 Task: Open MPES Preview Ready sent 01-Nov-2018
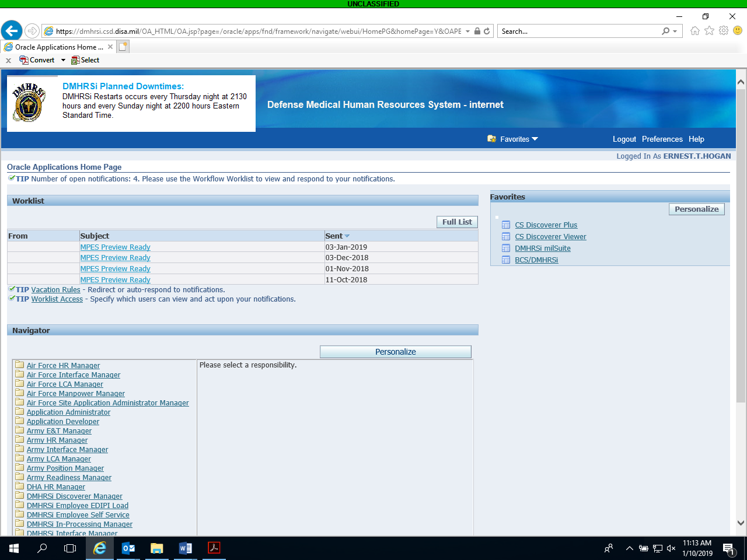[115, 268]
